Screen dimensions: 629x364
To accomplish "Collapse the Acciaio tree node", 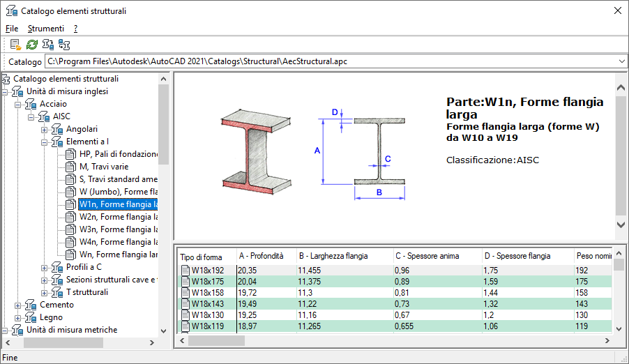I will click(x=17, y=105).
